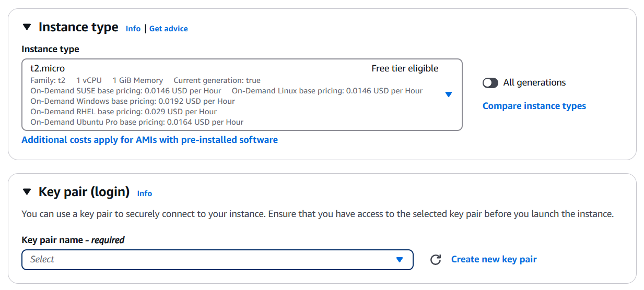Viewport: 644px width, 290px height.
Task: Click Create new key pair
Action: pos(494,259)
